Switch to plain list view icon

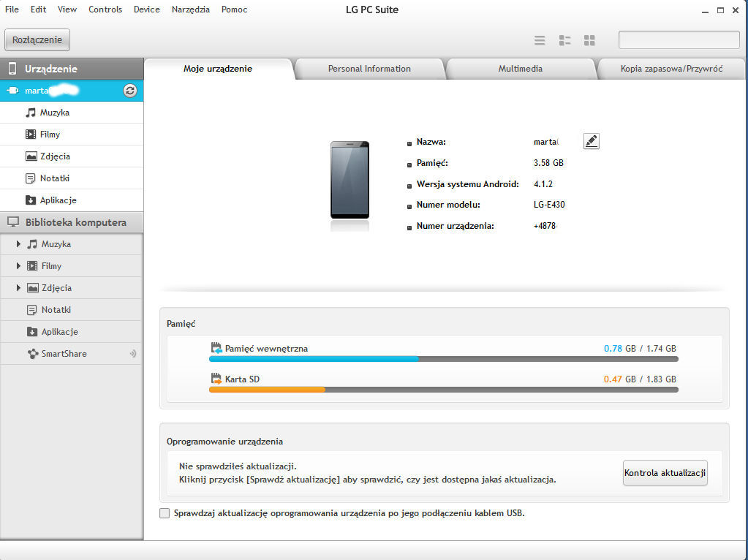coord(540,40)
